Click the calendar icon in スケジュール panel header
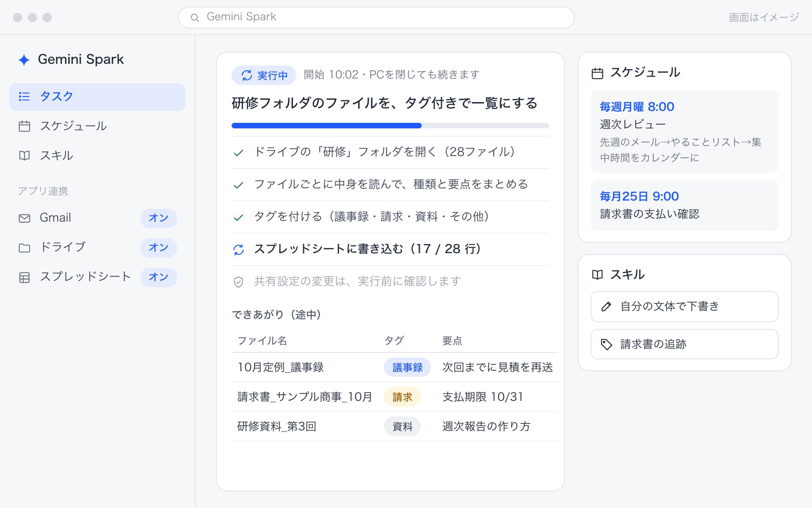Screen dimensions: 812x508 597,73
